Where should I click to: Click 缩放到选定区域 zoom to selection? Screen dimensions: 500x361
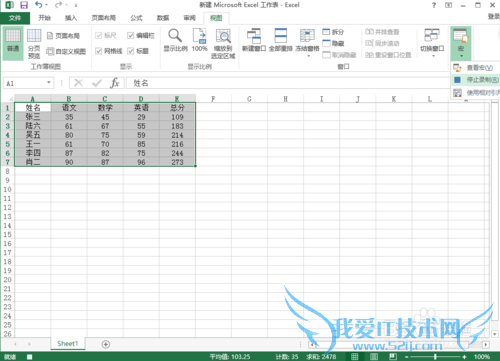tap(223, 44)
